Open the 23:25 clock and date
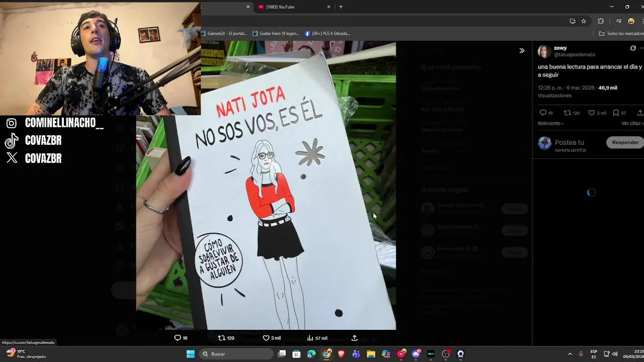 tap(633, 354)
